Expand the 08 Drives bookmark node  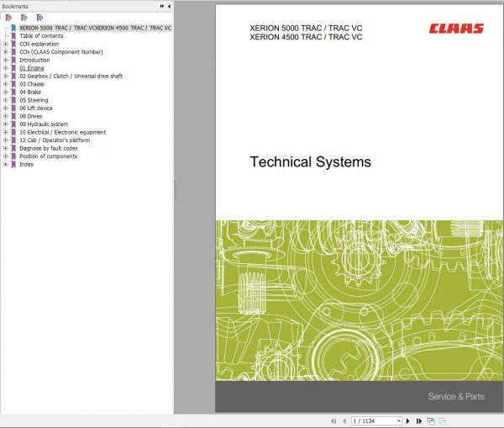(6, 116)
